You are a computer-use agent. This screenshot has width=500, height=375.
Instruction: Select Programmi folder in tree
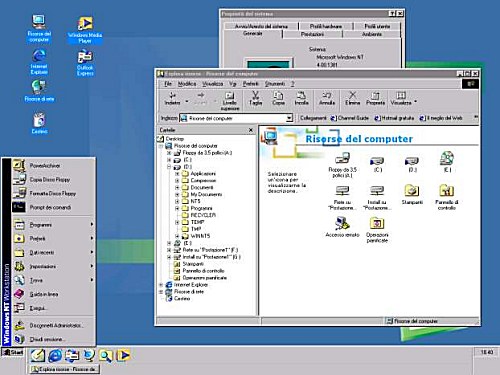197,208
